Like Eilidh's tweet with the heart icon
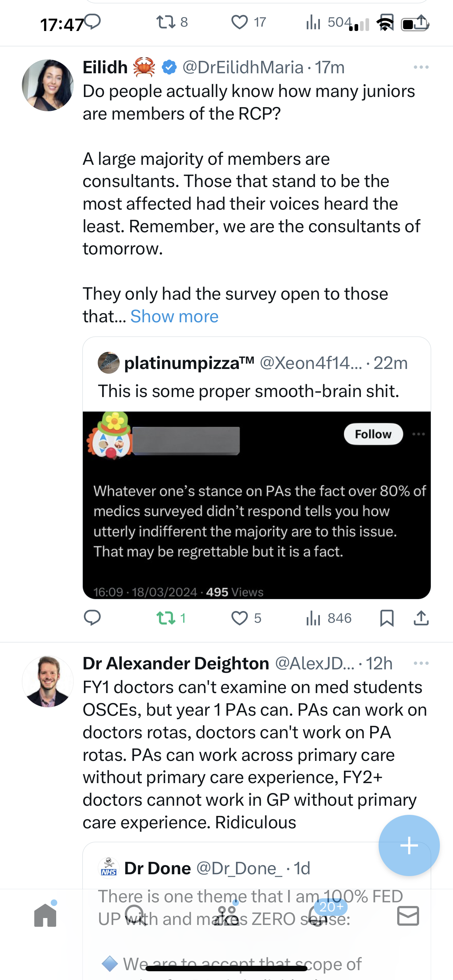 pyautogui.click(x=246, y=618)
